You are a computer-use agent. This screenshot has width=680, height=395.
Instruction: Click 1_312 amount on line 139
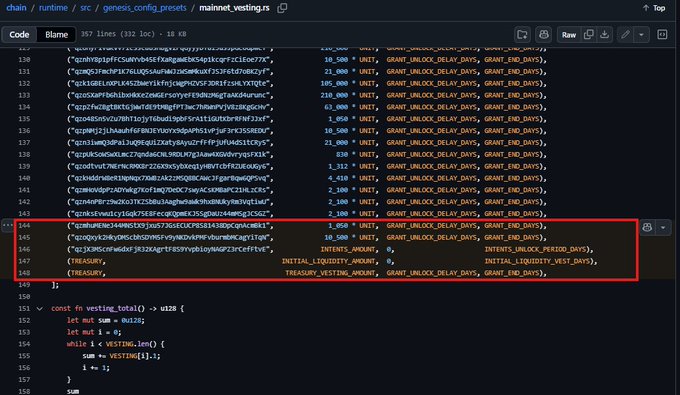coord(338,166)
